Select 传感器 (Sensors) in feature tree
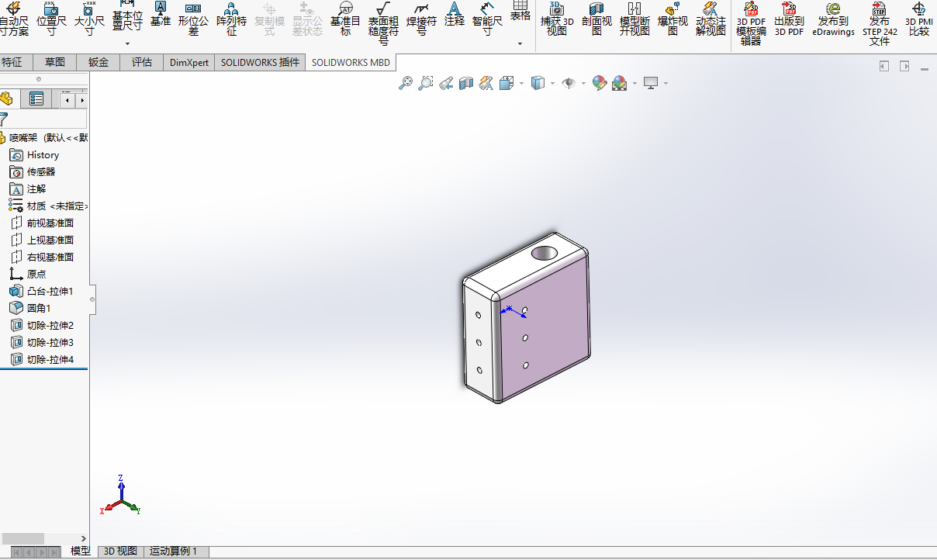Screen dimensions: 937x560 pos(41,172)
